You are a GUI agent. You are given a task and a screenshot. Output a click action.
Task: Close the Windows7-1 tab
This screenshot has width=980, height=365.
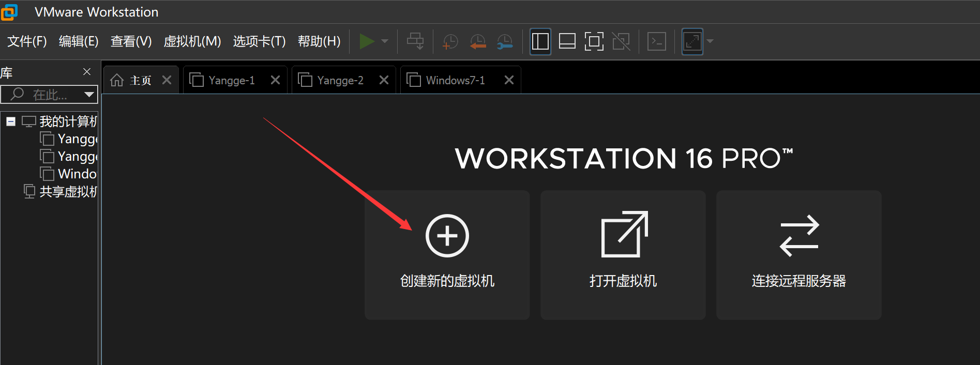click(x=509, y=80)
